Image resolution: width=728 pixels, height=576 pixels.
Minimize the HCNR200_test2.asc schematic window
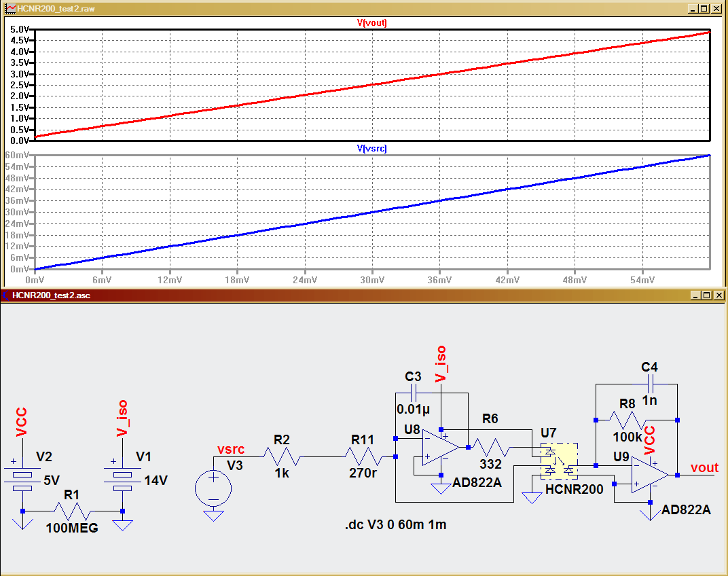(x=696, y=295)
